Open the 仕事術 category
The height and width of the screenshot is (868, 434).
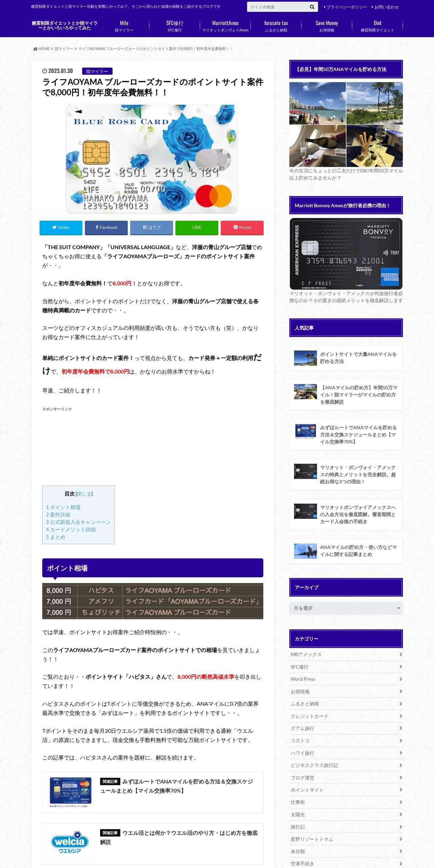pyautogui.click(x=346, y=802)
